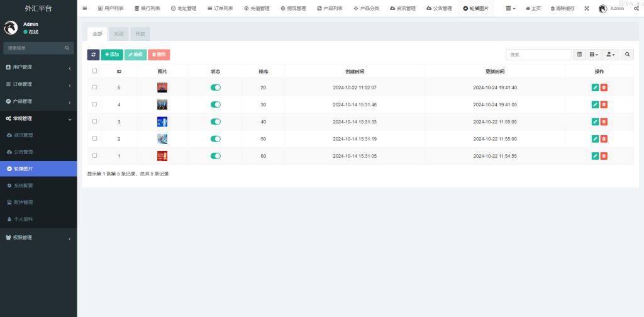The image size is (644, 317).
Task: Toggle the status switch for row ID 4
Action: [x=216, y=104]
